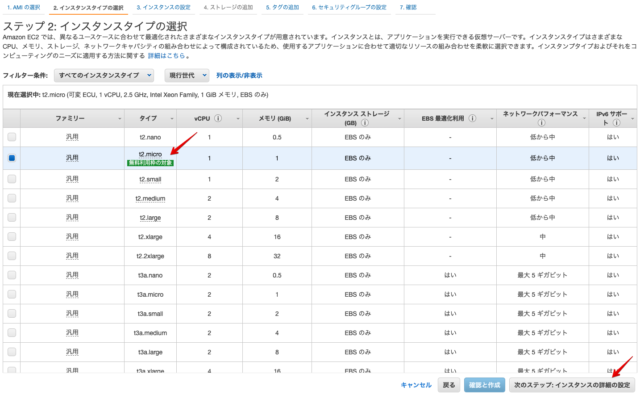Screen dimensions: 640x395
Task: Click the green free-tier badge under t2.micro
Action: (x=151, y=163)
